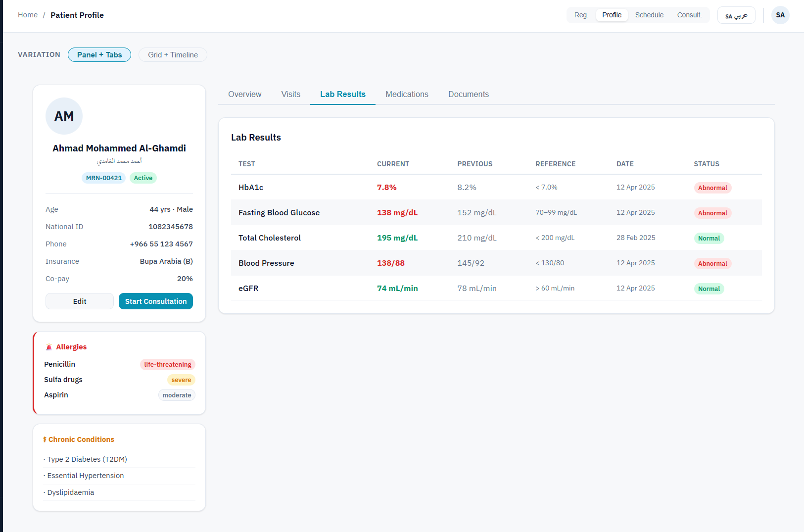
Task: Click the Allergies alert icon
Action: pyautogui.click(x=49, y=347)
